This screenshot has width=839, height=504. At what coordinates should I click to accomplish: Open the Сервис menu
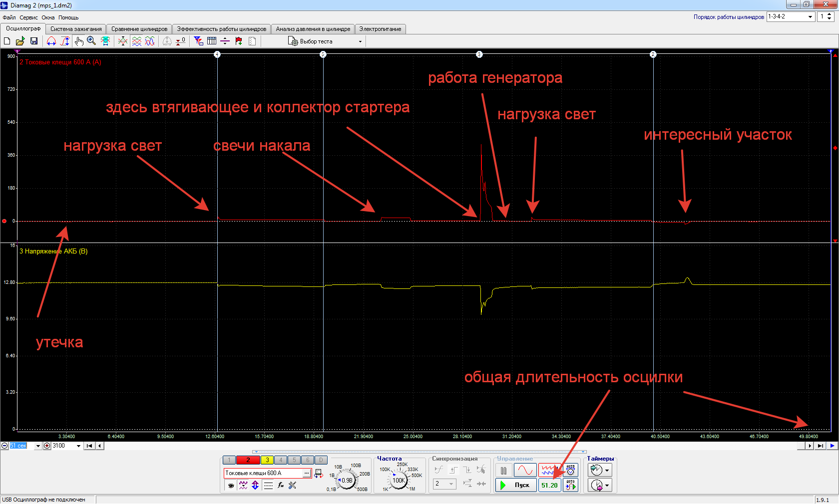click(28, 17)
